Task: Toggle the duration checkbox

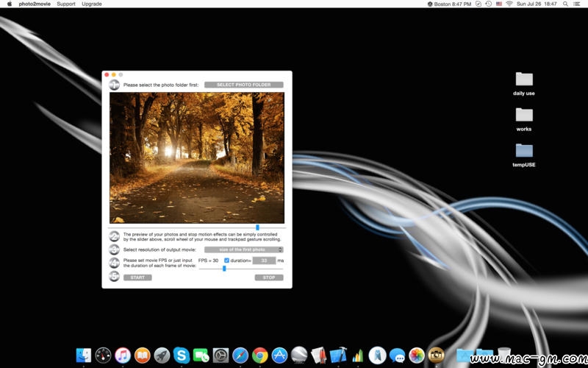Action: [x=226, y=261]
